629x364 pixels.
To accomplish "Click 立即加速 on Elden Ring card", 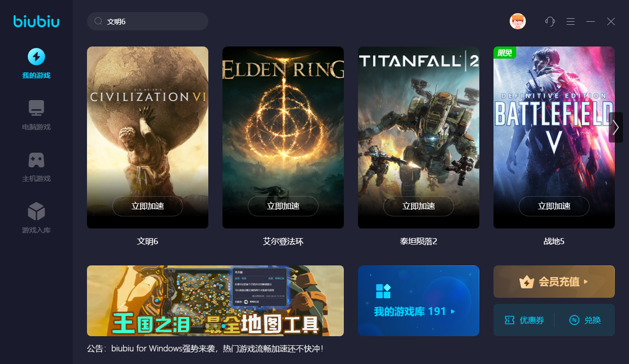I will [x=283, y=206].
